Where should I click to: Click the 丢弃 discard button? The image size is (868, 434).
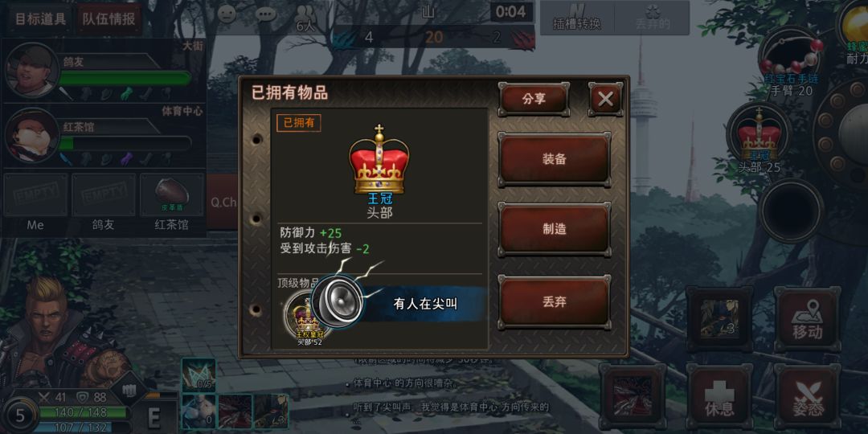point(554,302)
